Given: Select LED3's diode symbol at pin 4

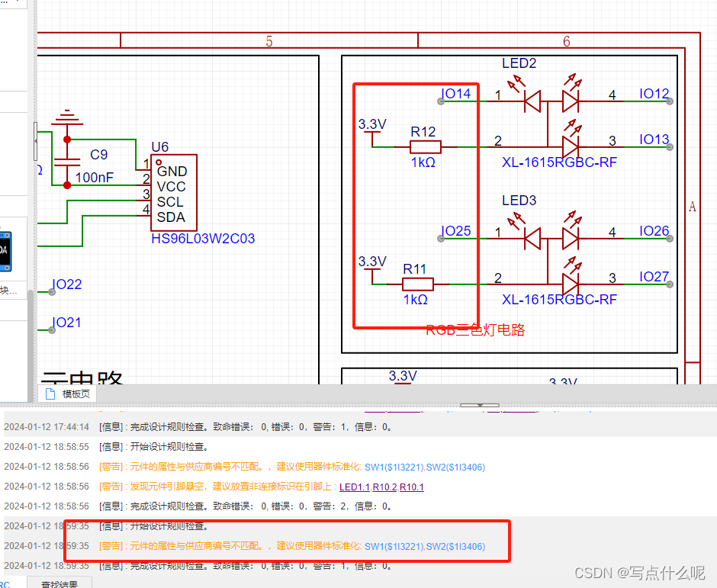Looking at the screenshot, I should coord(571,239).
